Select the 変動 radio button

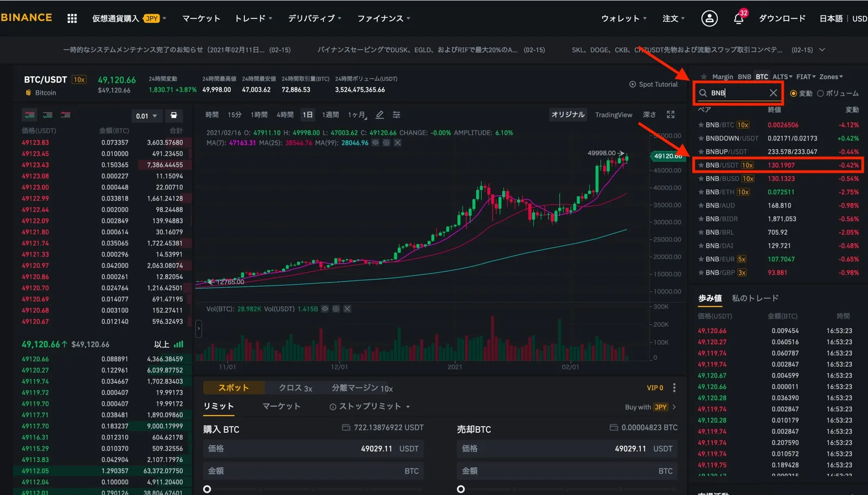tap(793, 93)
